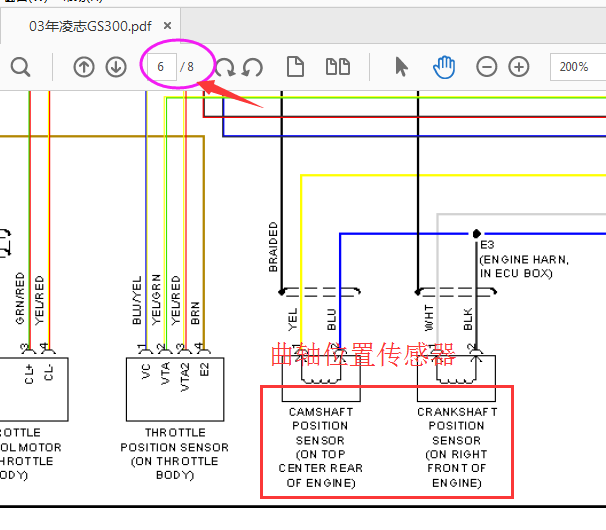Rotate page counterclockwise
606x530 pixels.
click(252, 67)
